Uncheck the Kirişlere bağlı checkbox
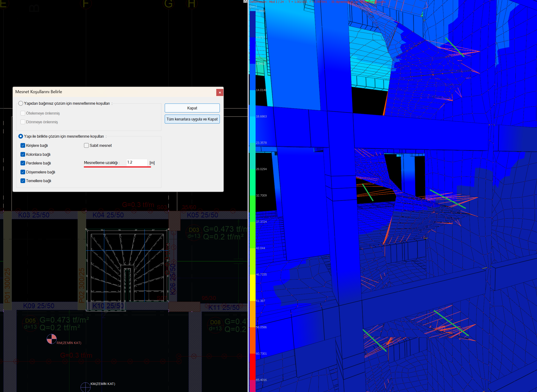Viewport: 537px width, 392px height. (x=23, y=145)
